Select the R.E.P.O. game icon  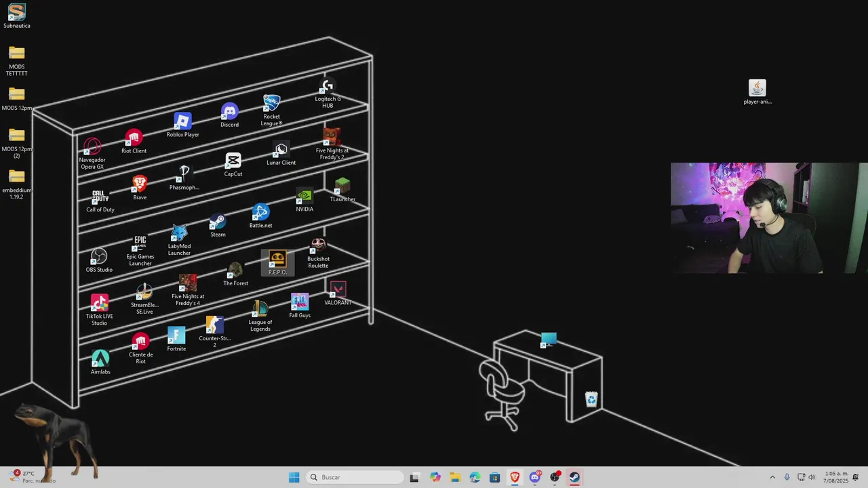(277, 262)
